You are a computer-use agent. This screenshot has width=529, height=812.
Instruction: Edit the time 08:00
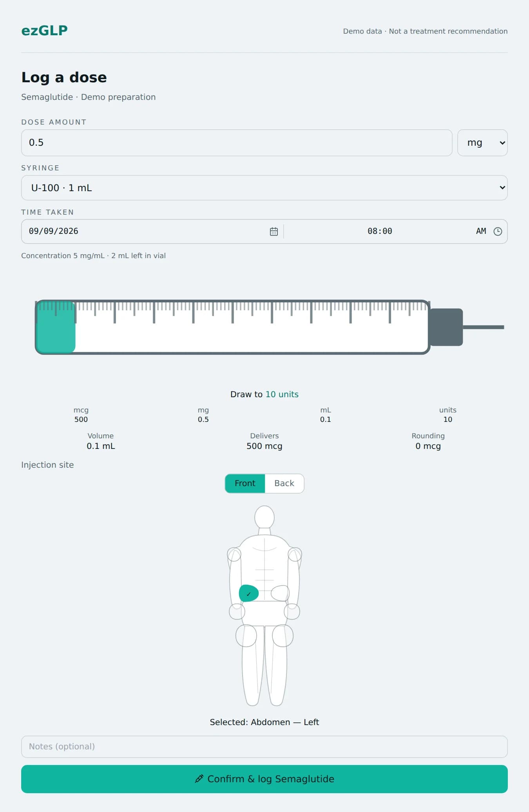point(380,231)
